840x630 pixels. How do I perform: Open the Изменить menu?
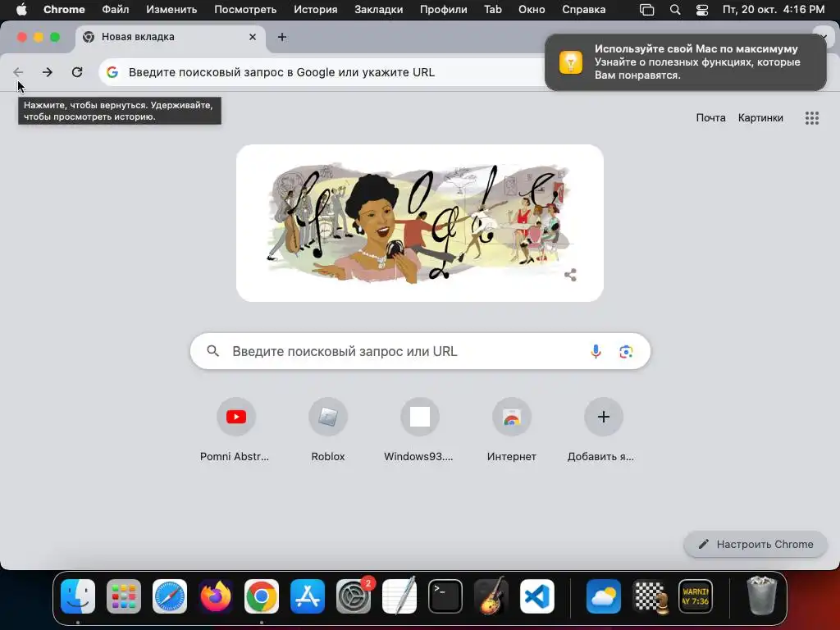(171, 10)
